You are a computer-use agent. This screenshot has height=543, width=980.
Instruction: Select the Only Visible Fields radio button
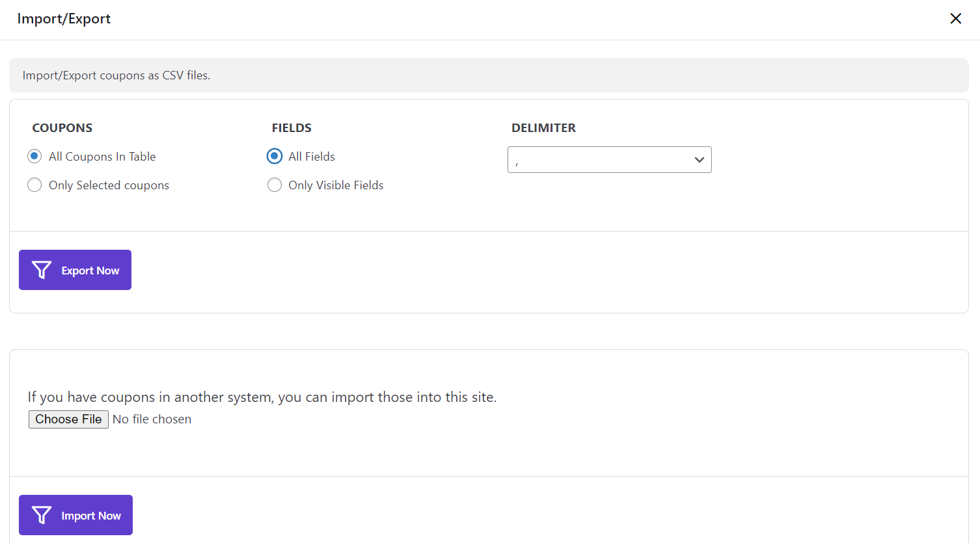click(275, 185)
